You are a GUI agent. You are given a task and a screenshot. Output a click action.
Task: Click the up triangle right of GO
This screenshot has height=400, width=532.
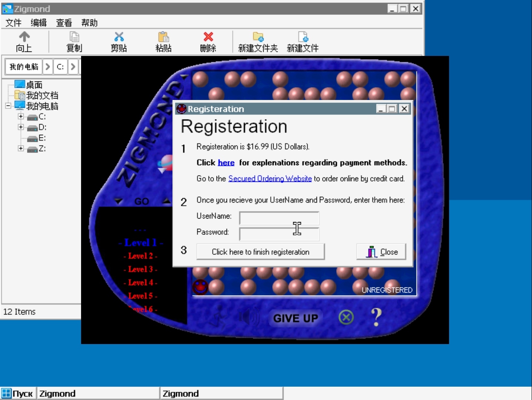point(167,201)
